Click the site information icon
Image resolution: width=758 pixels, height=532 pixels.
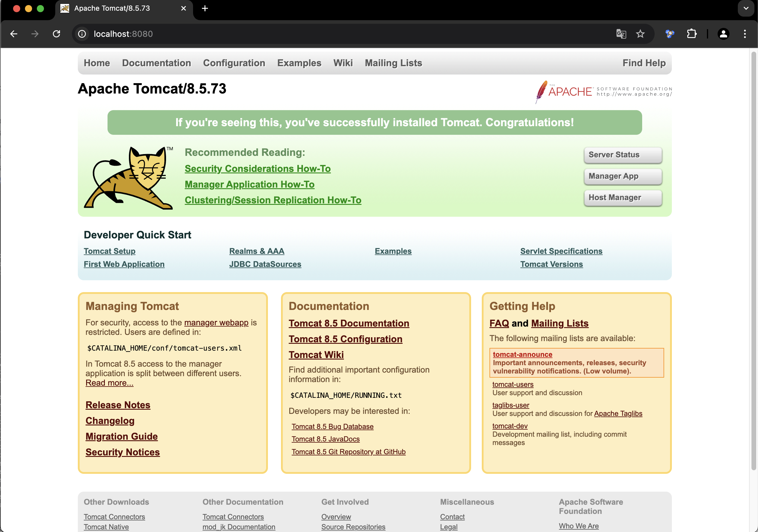pos(82,34)
